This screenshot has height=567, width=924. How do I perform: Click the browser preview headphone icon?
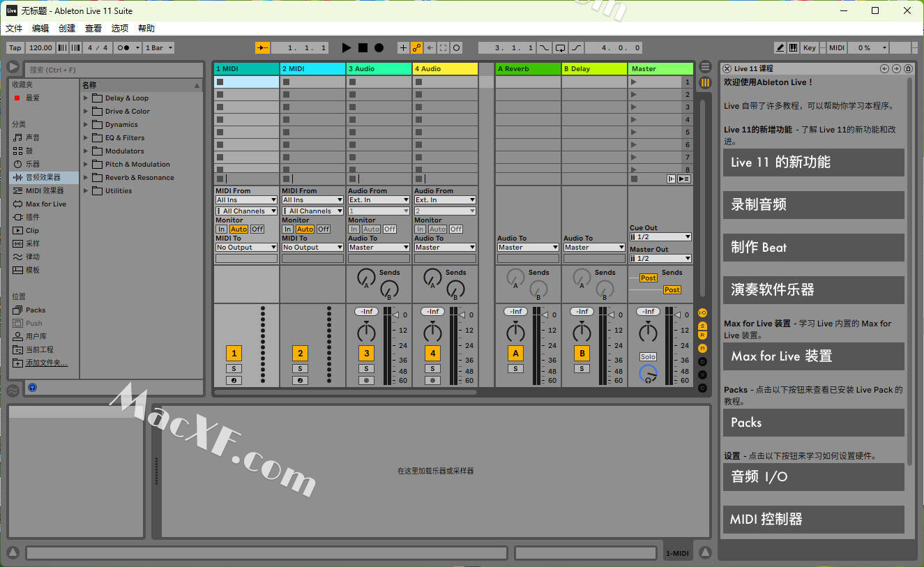click(x=32, y=388)
